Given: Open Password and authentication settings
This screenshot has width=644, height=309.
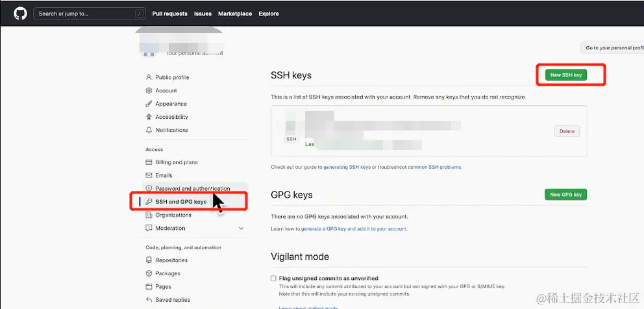Looking at the screenshot, I should pos(193,189).
